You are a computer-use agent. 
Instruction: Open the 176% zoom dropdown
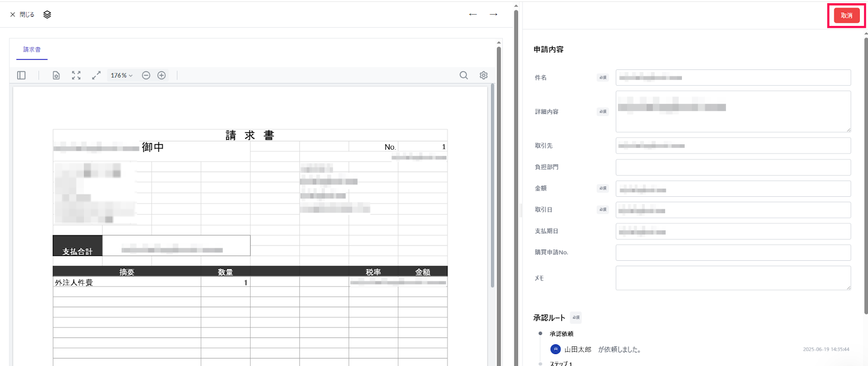(122, 75)
